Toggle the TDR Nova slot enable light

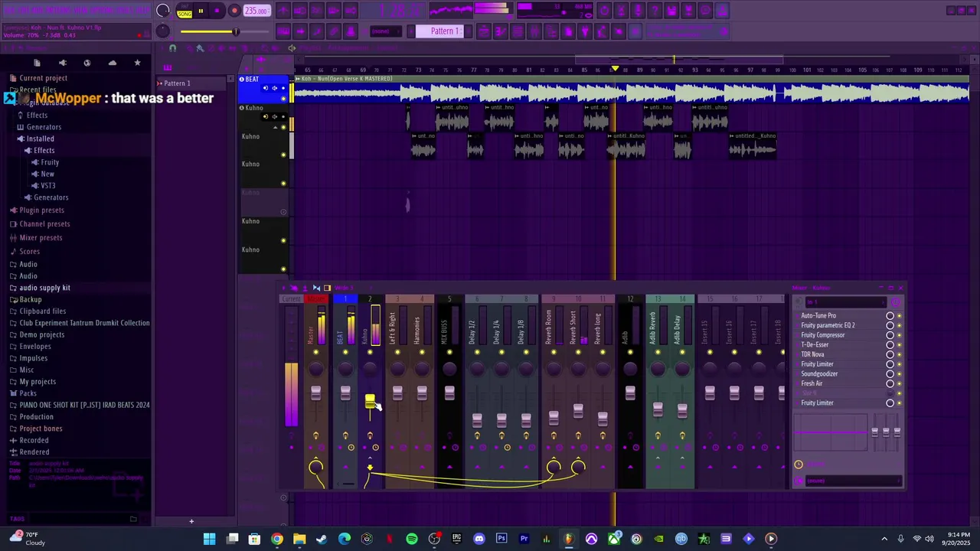click(x=899, y=354)
